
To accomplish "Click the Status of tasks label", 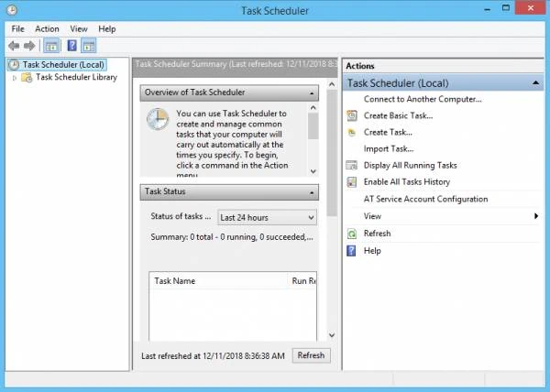I will click(x=181, y=216).
